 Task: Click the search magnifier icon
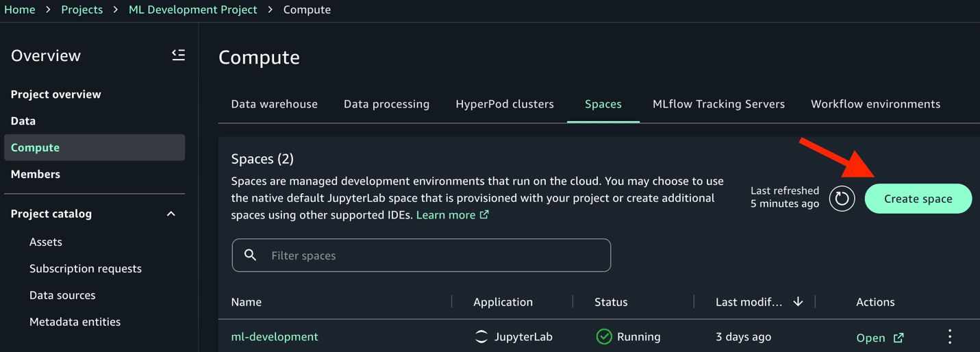point(251,255)
